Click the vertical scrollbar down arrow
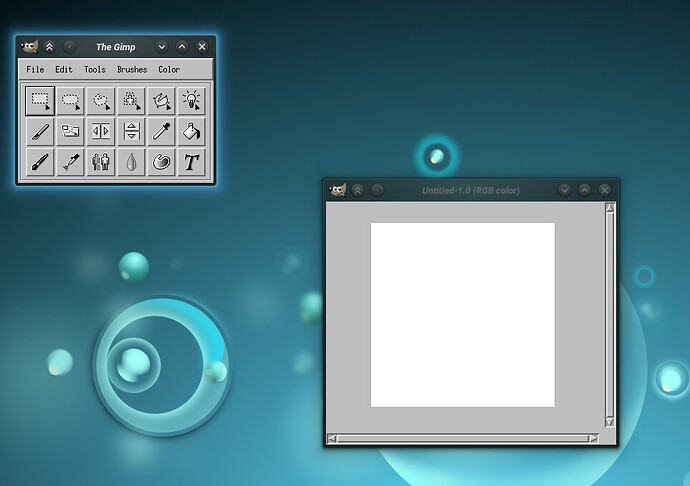690x486 pixels. click(610, 422)
